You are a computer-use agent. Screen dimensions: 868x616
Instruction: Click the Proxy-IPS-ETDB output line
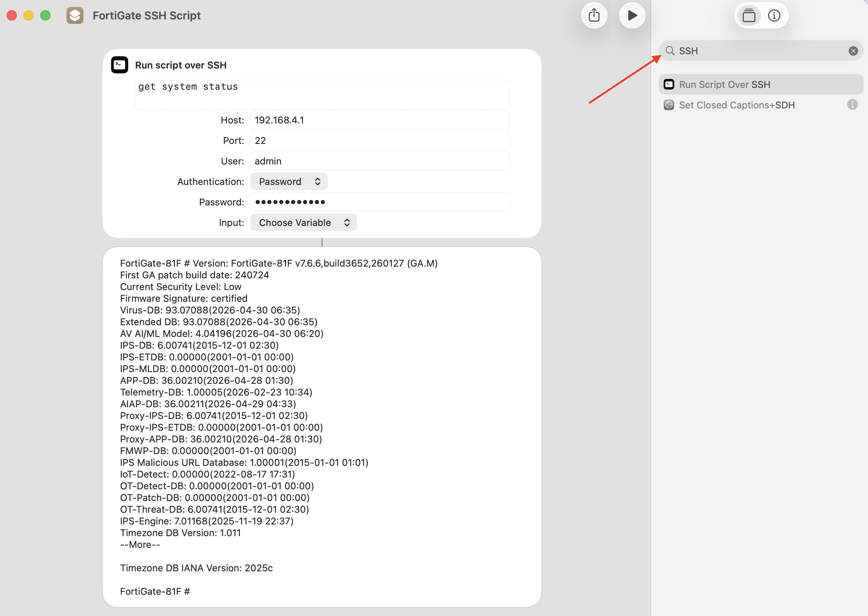click(221, 427)
